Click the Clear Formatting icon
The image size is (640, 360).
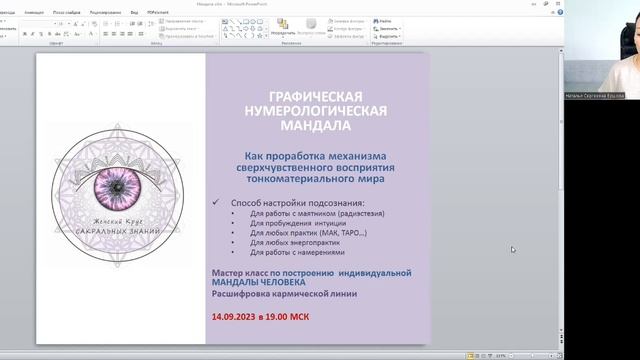(x=94, y=24)
